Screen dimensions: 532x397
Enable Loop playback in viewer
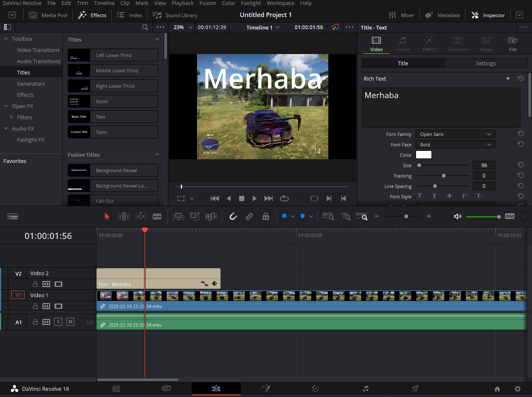point(284,198)
